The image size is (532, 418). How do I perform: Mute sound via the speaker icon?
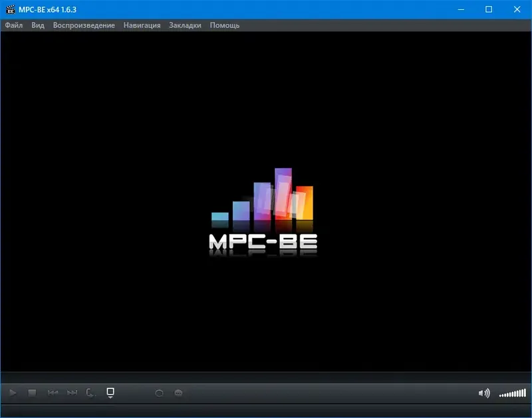pyautogui.click(x=483, y=393)
